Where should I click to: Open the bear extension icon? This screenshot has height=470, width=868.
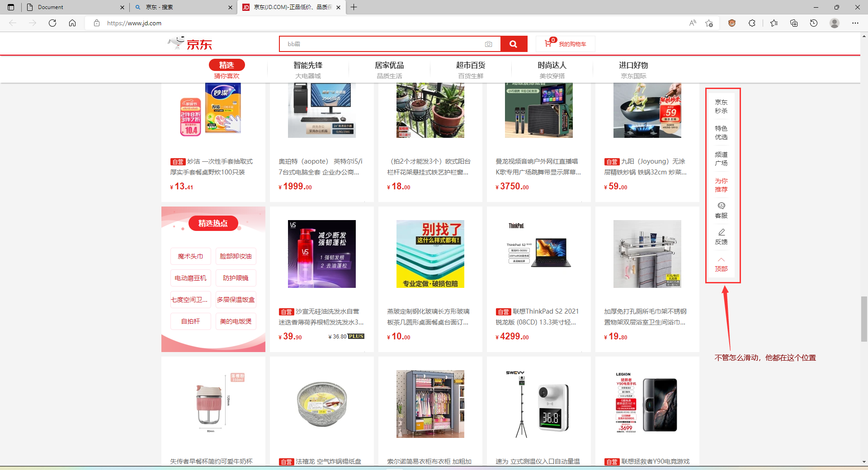click(731, 23)
